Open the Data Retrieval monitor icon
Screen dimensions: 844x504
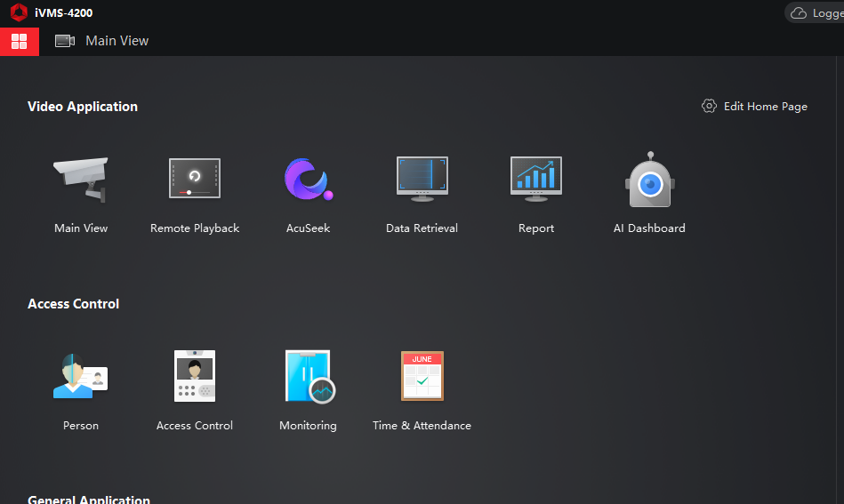422,180
